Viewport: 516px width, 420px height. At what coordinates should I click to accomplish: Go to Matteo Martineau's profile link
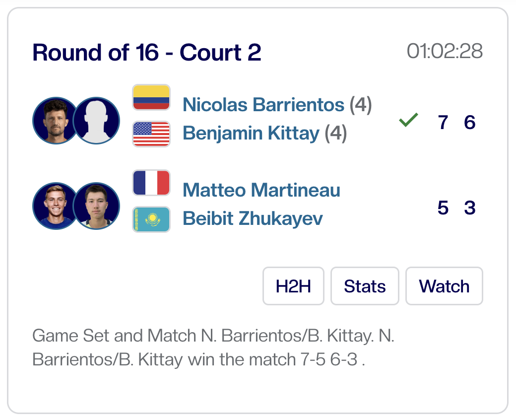pyautogui.click(x=261, y=190)
